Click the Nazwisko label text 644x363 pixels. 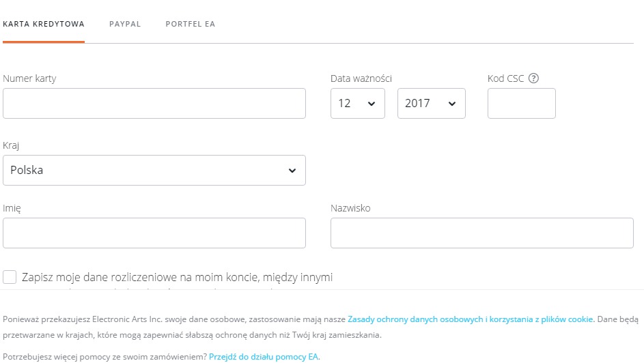[350, 208]
